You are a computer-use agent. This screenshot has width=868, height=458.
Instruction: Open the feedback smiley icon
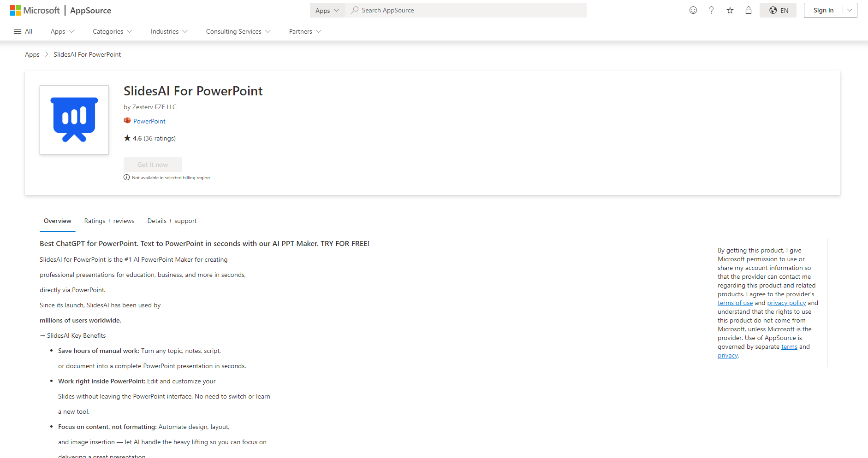[693, 10]
